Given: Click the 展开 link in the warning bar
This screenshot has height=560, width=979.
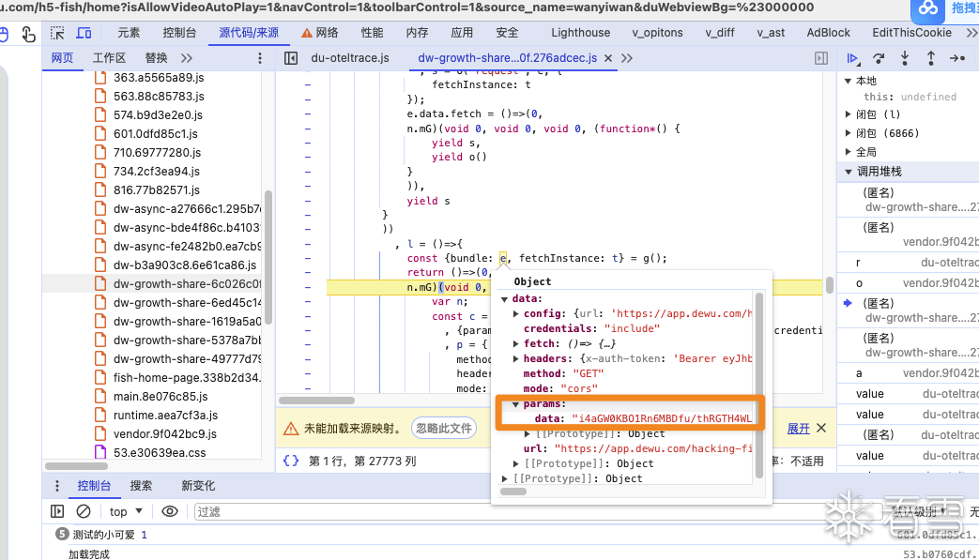Looking at the screenshot, I should 798,429.
